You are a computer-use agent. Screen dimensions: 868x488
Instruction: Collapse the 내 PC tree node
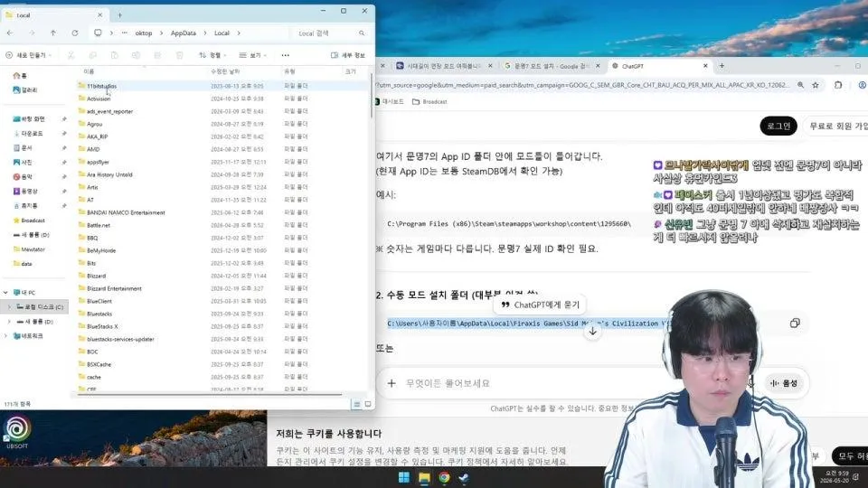pyautogui.click(x=6, y=292)
